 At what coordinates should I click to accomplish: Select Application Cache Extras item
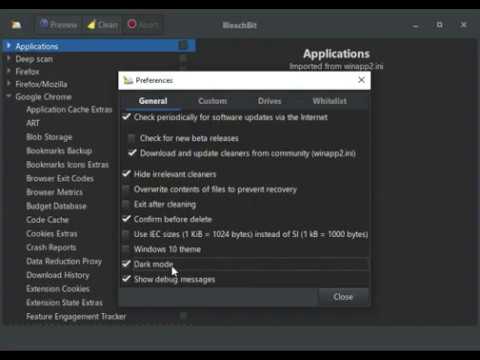(69, 109)
